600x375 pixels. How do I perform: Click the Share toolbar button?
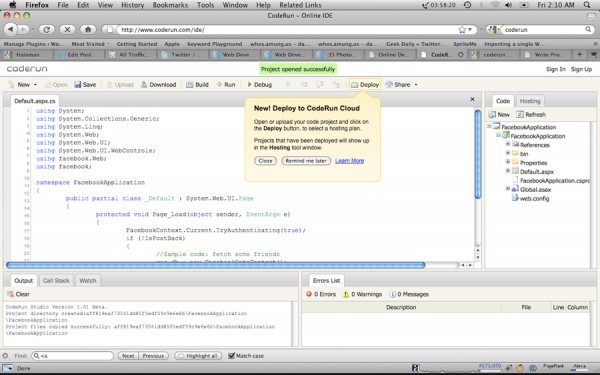tap(398, 85)
